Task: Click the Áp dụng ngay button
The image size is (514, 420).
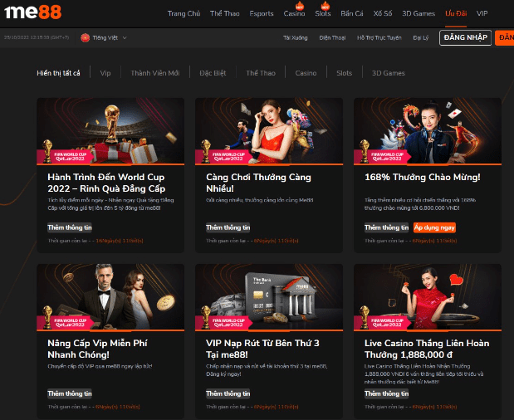Action: [x=434, y=227]
